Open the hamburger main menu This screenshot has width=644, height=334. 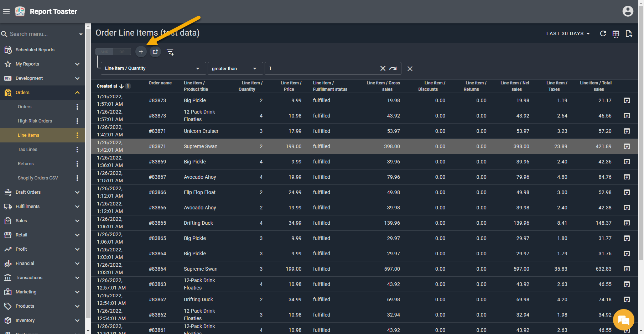tap(6, 11)
